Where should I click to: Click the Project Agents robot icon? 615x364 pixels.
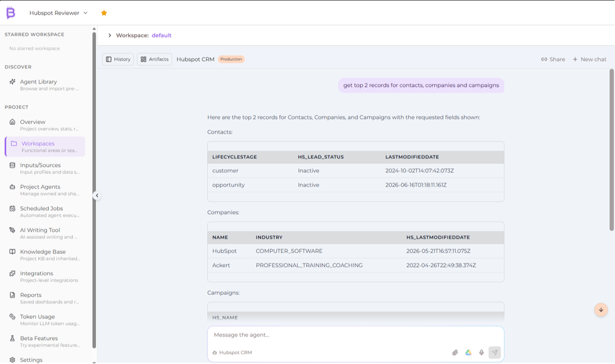(13, 187)
